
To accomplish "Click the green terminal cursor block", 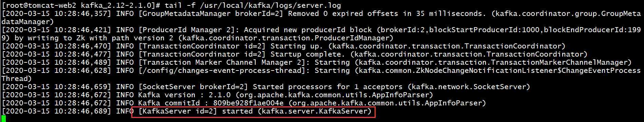I will (3, 119).
